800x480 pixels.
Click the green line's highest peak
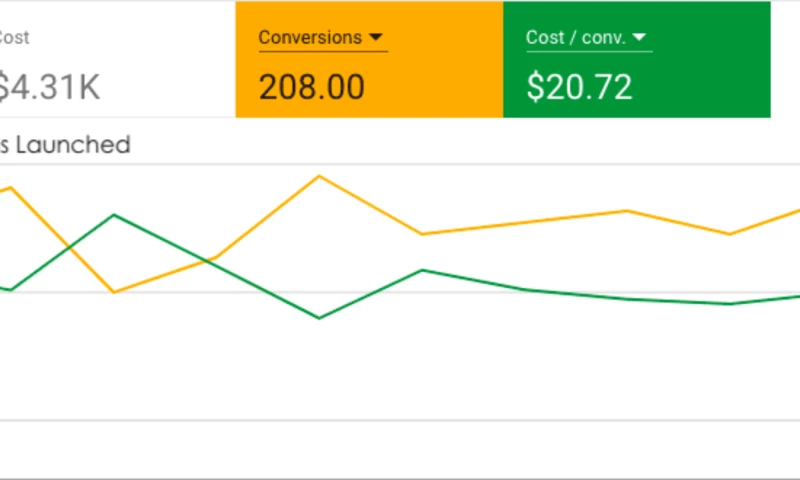(114, 214)
